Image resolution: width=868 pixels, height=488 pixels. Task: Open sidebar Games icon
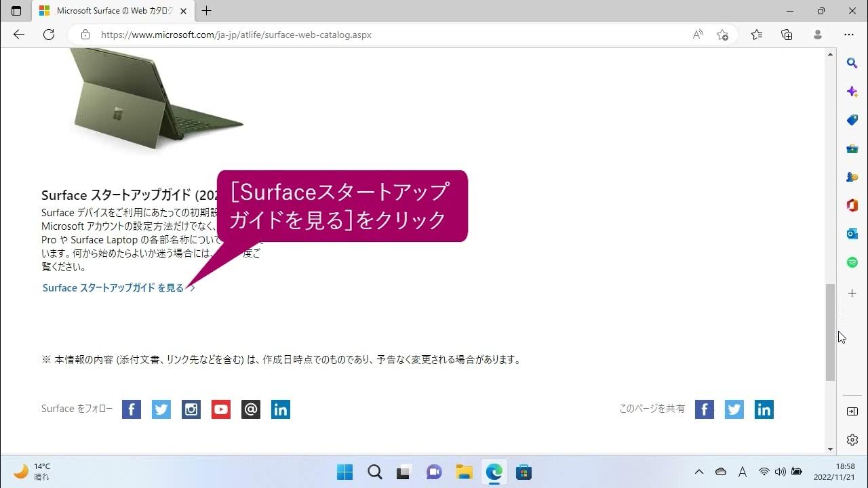coord(852,177)
